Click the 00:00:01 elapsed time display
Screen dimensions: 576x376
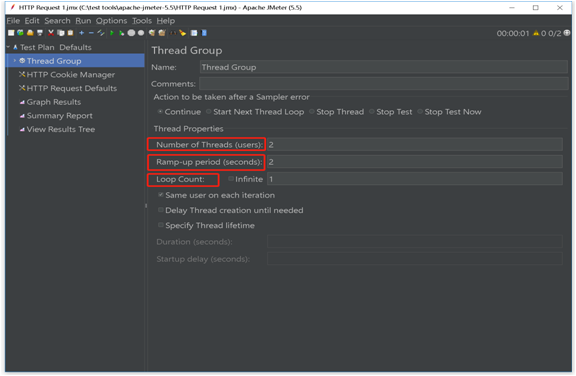(x=513, y=33)
